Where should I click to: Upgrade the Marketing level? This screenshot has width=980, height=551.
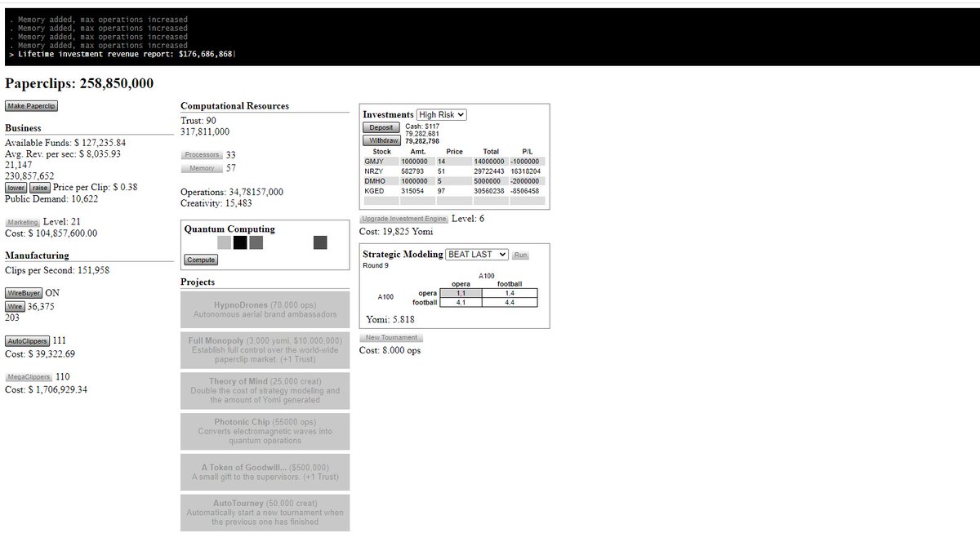point(23,222)
